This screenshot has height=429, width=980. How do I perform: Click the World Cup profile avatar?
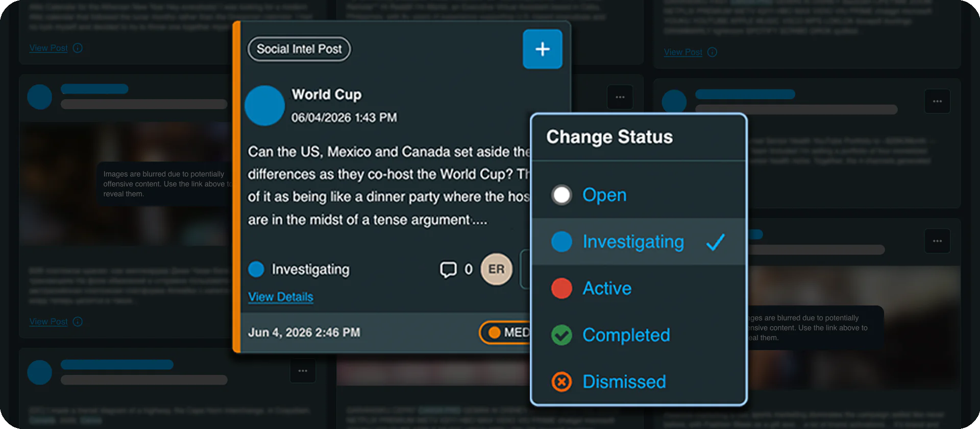point(264,105)
